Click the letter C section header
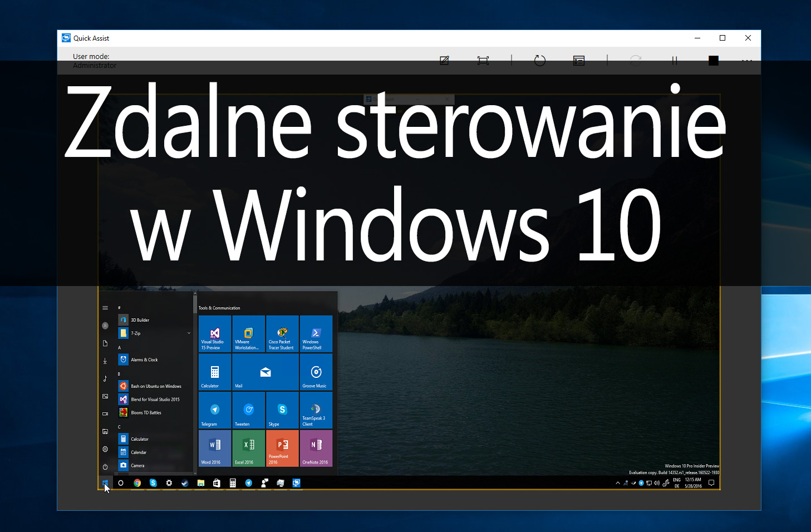 (119, 427)
